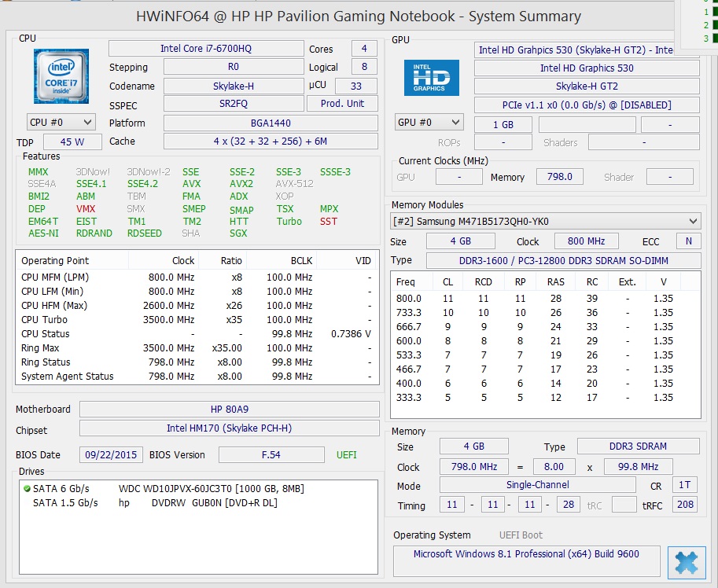This screenshot has height=588, width=718.
Task: Select the Codename Skylake-H field
Action: tap(234, 86)
